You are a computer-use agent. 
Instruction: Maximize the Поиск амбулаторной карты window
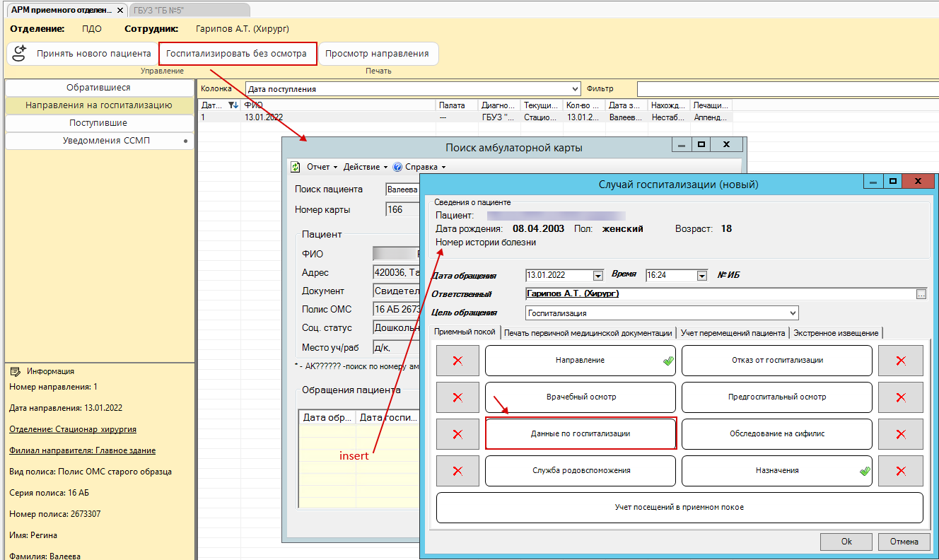701,144
